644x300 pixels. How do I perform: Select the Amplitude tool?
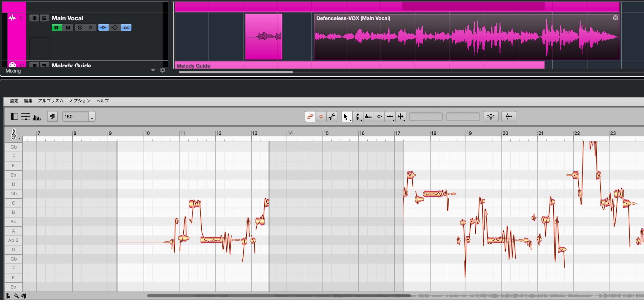[379, 116]
